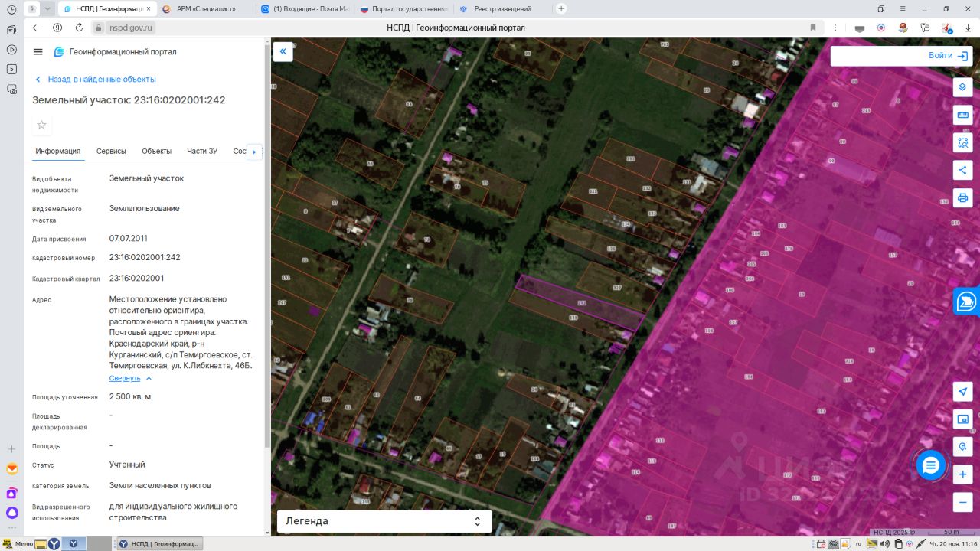
Task: Collapse the map side panel with double-chevron button
Action: (283, 52)
